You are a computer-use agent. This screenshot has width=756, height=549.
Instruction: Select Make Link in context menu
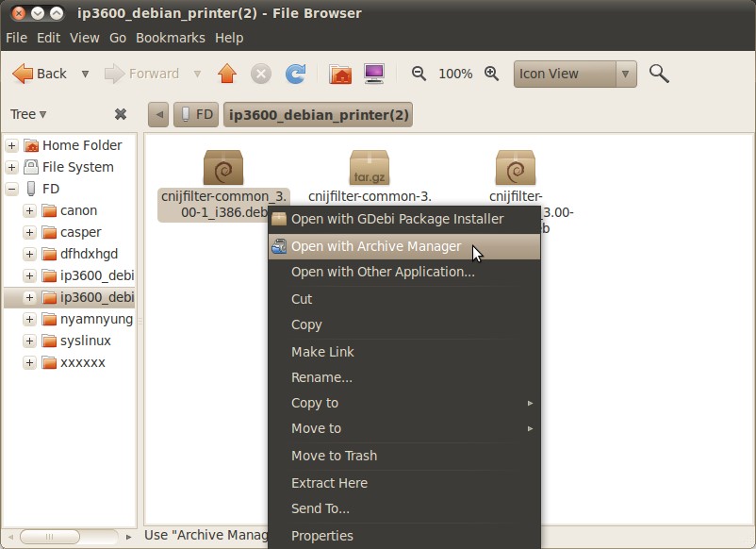pyautogui.click(x=404, y=352)
